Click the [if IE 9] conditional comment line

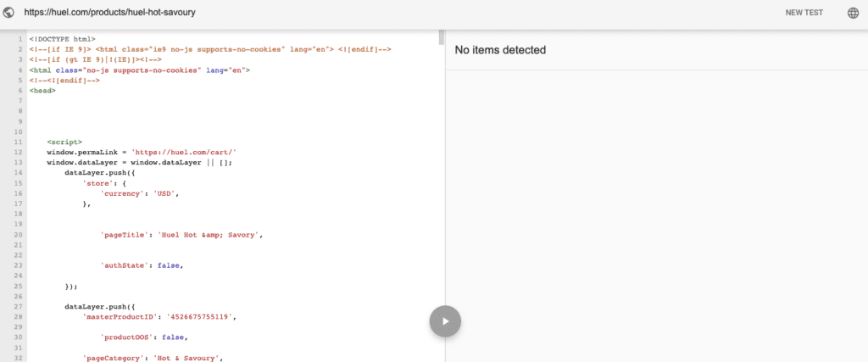210,50
